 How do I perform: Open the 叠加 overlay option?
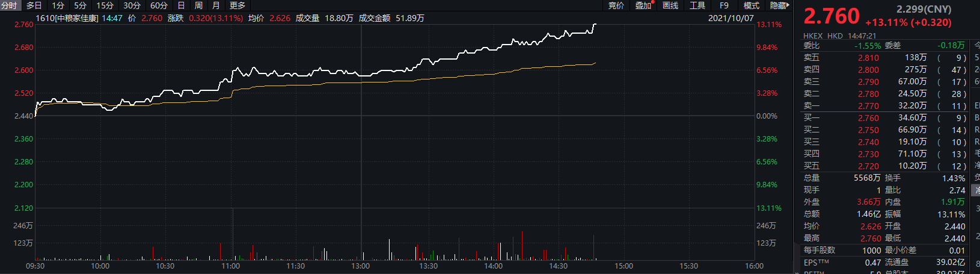pos(643,5)
